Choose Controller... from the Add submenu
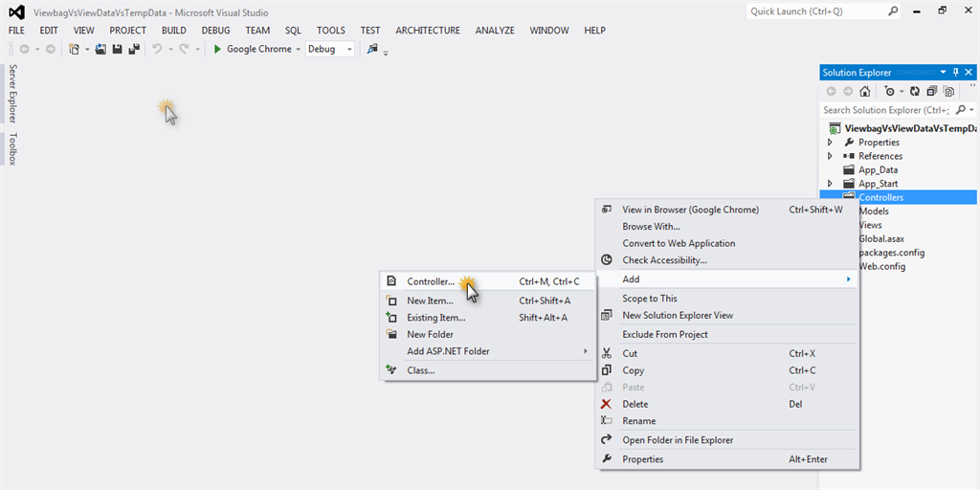Screen dimensions: 980x490 (x=488, y=281)
